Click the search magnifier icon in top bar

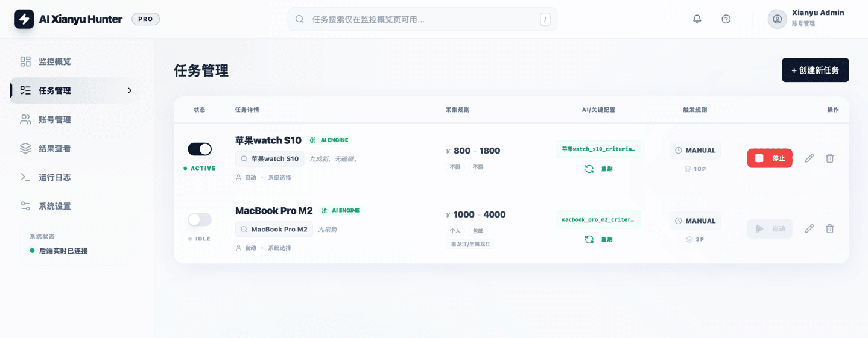pyautogui.click(x=299, y=19)
